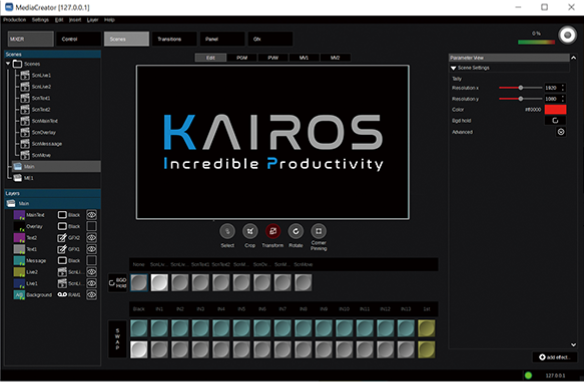Show the hidden Message layer
The height and width of the screenshot is (390, 584).
[x=92, y=260]
